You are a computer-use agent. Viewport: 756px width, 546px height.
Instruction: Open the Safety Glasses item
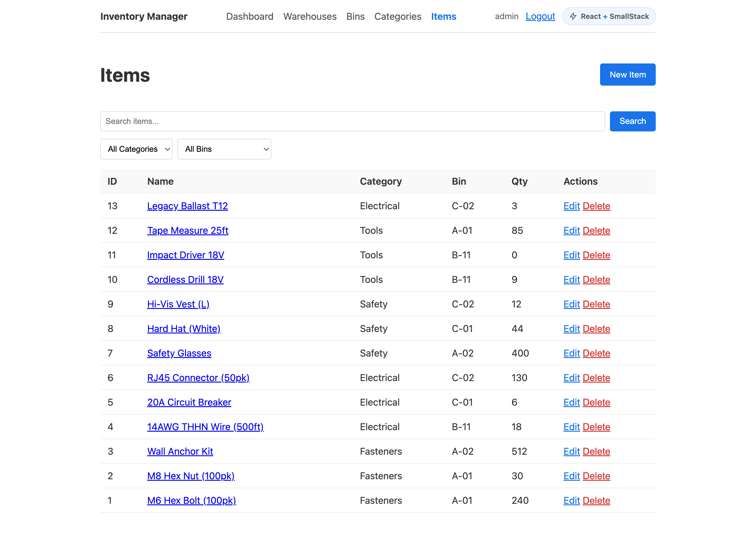179,353
